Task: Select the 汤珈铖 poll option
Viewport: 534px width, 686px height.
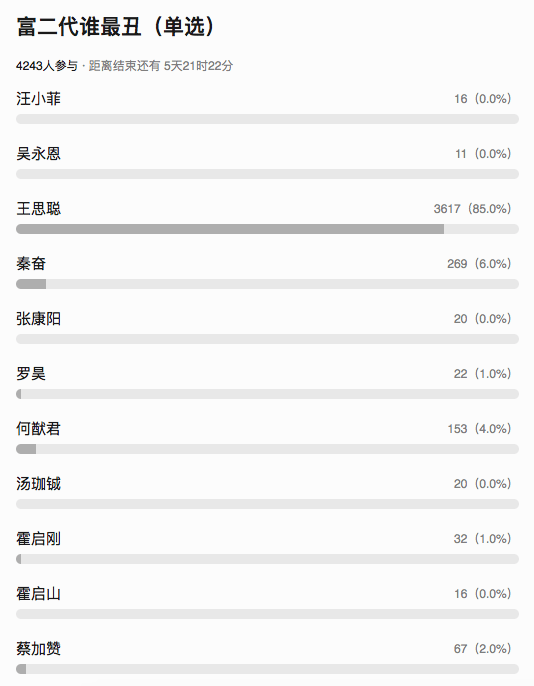Action: (x=38, y=483)
